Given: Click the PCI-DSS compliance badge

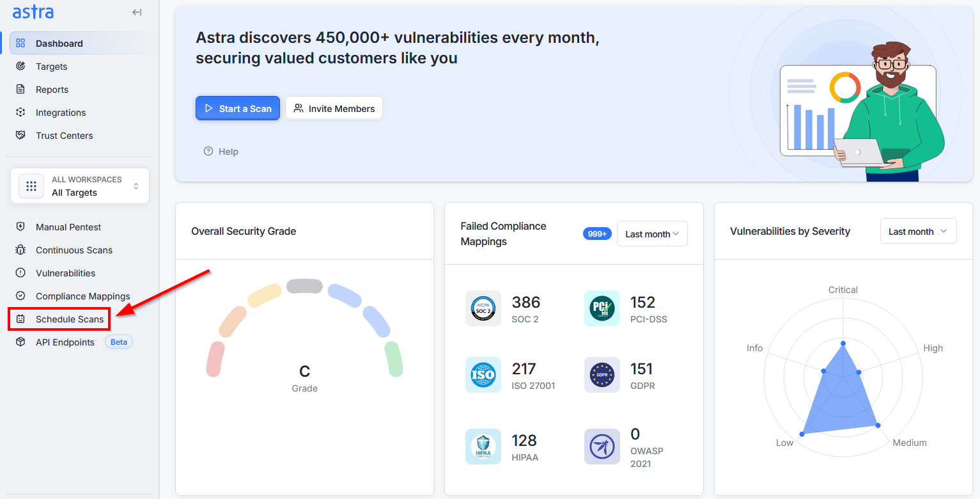Looking at the screenshot, I should tap(602, 308).
